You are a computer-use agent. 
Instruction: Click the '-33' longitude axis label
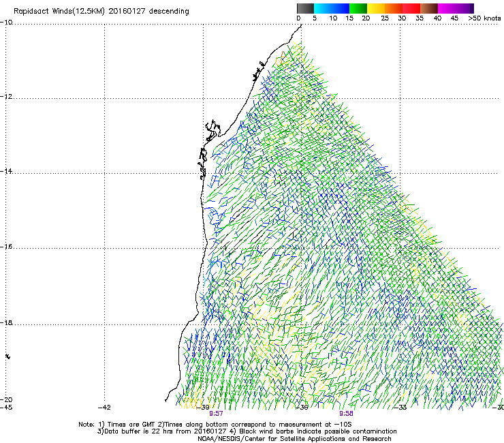point(400,408)
